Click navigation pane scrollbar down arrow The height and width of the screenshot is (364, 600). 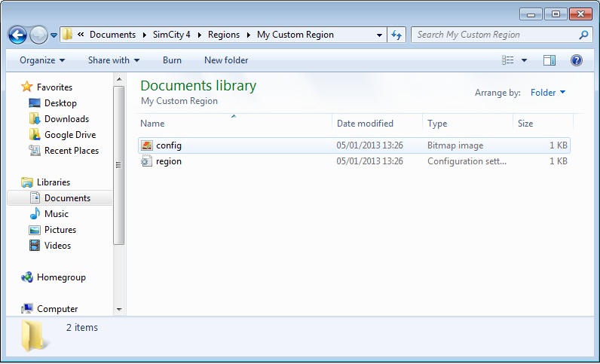click(x=119, y=309)
